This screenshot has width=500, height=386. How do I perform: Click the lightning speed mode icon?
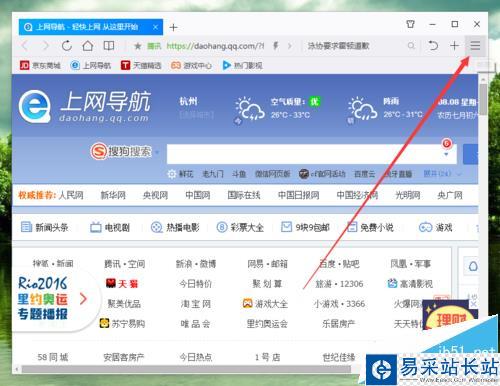pos(276,46)
